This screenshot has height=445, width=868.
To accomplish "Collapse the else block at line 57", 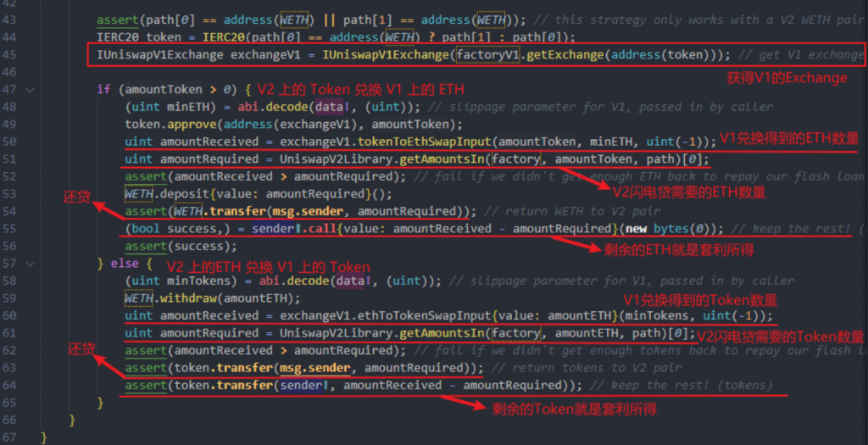I will click(30, 264).
